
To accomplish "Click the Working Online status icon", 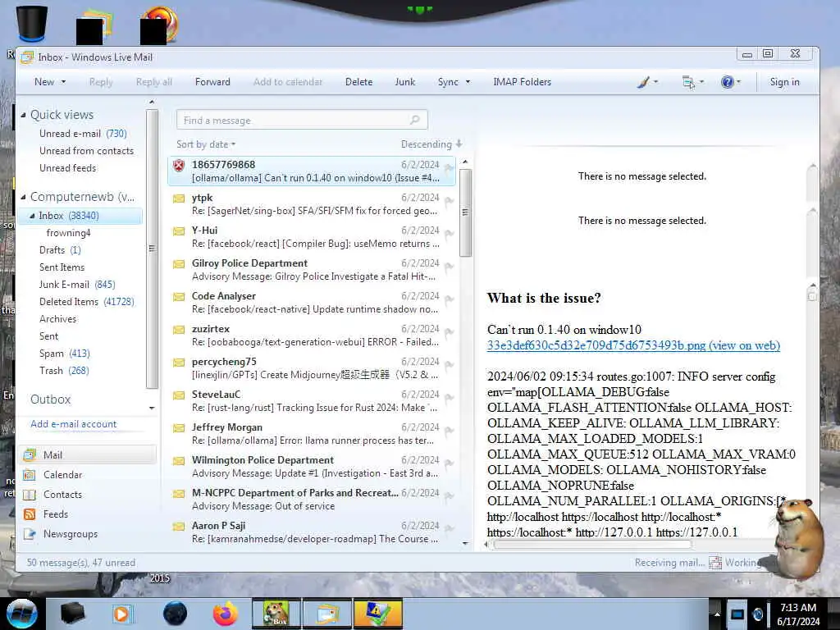I will point(714,563).
